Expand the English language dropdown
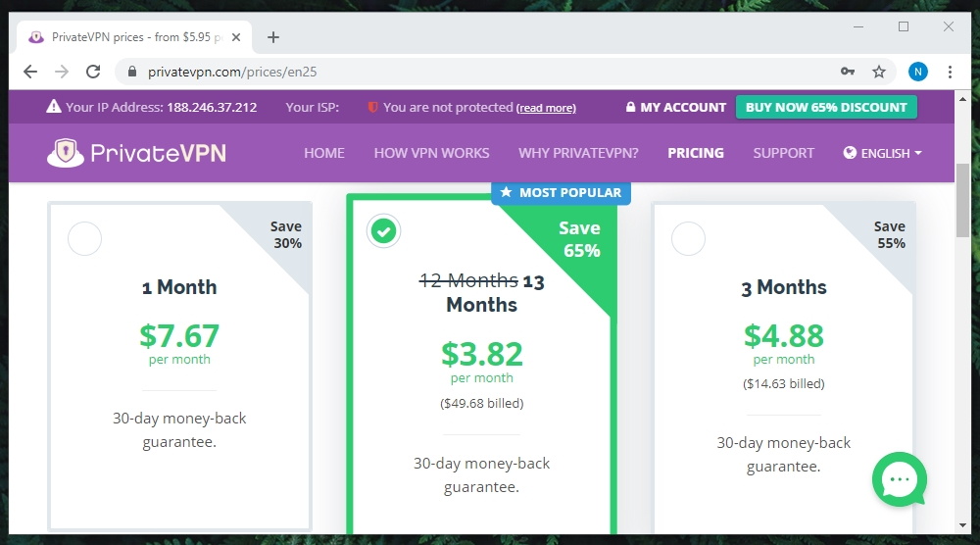The width and height of the screenshot is (980, 545). coord(883,153)
